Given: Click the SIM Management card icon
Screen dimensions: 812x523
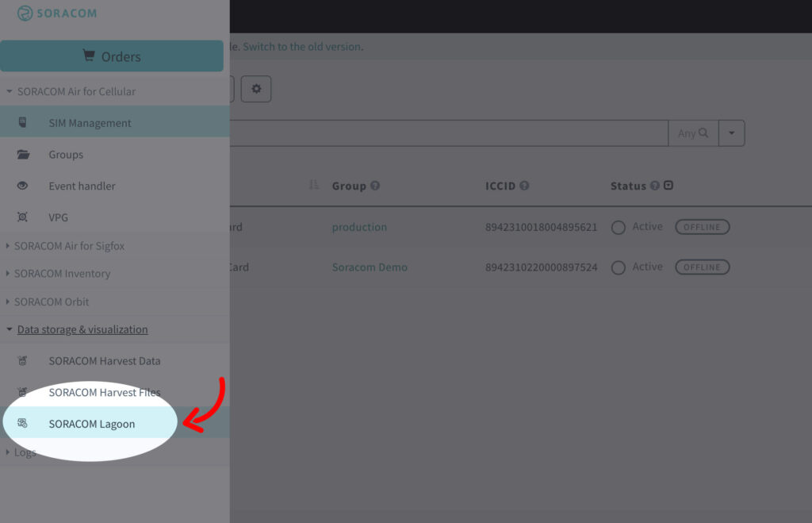Looking at the screenshot, I should pos(22,123).
